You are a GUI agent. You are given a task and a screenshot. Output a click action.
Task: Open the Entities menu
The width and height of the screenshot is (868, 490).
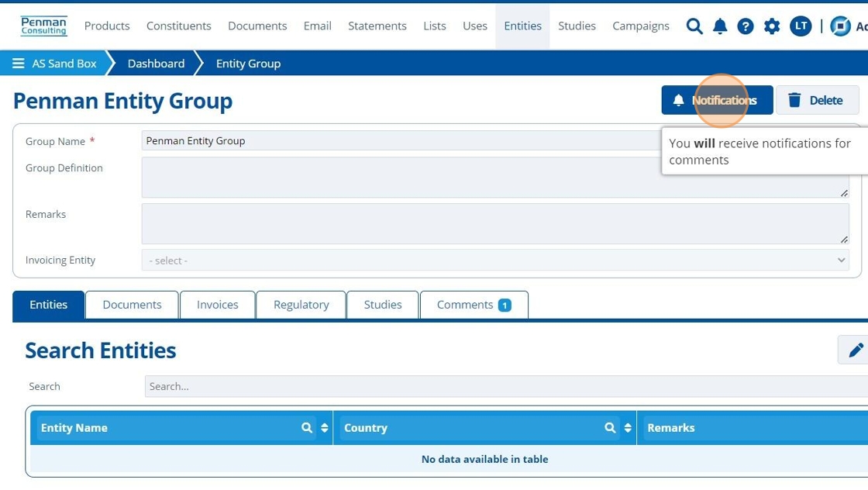click(x=522, y=26)
